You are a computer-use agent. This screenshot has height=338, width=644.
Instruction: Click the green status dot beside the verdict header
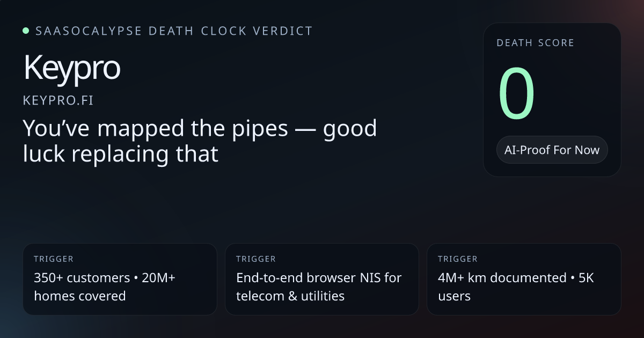coord(26,31)
